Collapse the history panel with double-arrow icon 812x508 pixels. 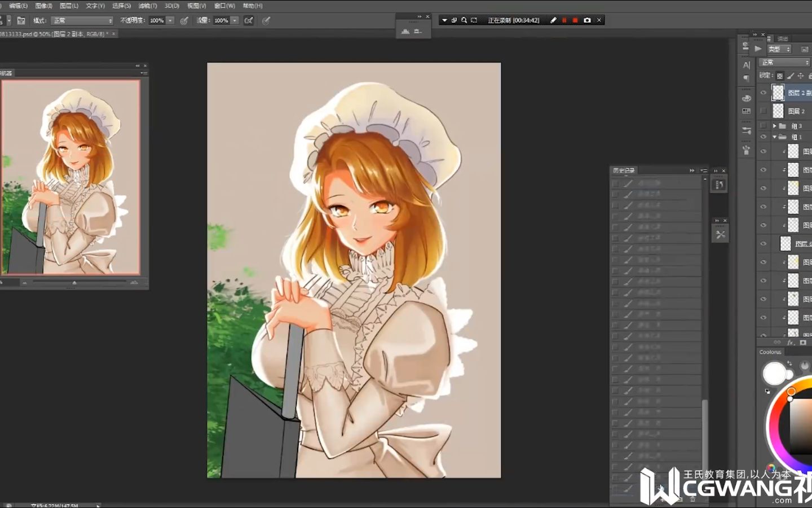pyautogui.click(x=692, y=170)
